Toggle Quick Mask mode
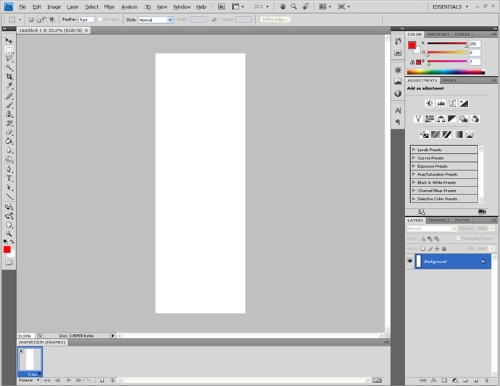Viewport: 500px width, 386px height. click(9, 262)
